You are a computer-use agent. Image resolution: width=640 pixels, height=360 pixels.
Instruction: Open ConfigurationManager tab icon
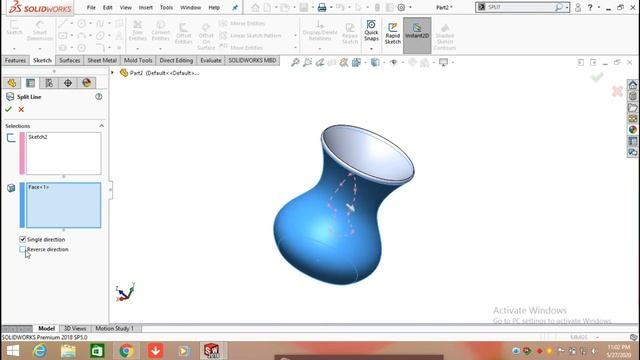pyautogui.click(x=49, y=83)
